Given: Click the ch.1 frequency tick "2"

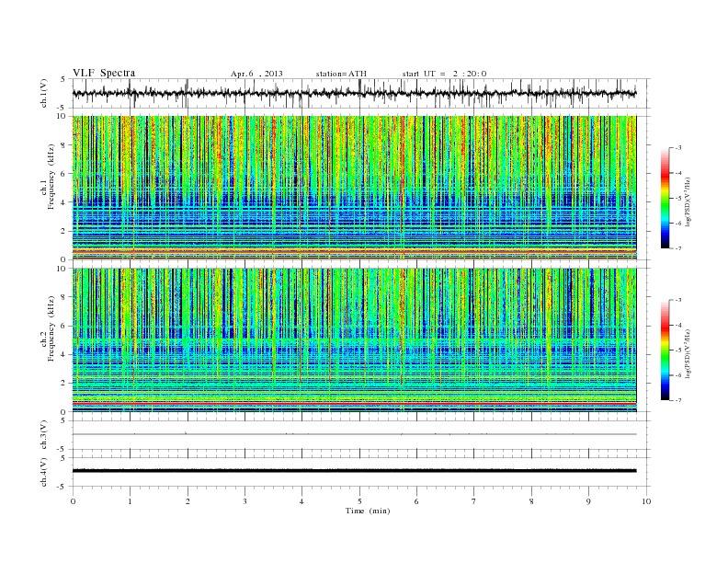Looking at the screenshot, I should (63, 231).
